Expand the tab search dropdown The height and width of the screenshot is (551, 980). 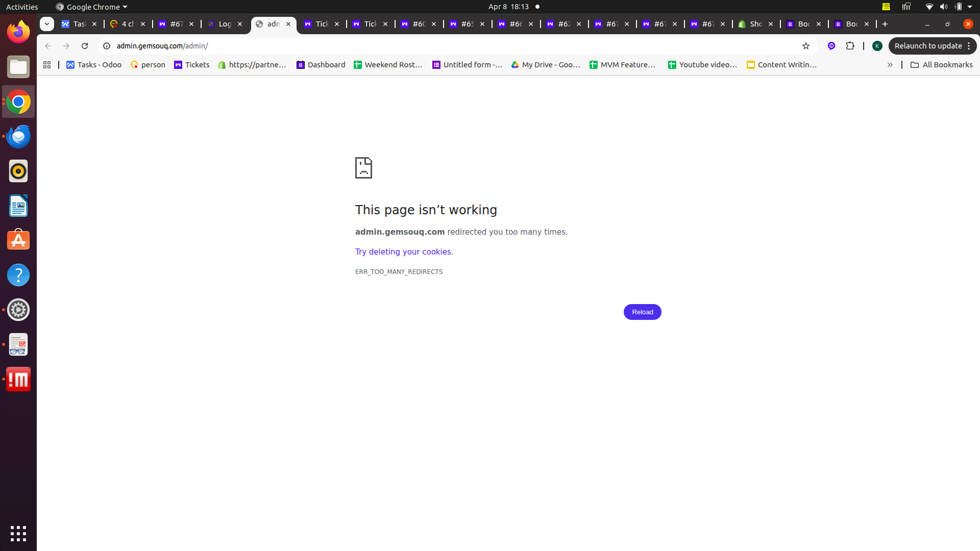coord(47,24)
